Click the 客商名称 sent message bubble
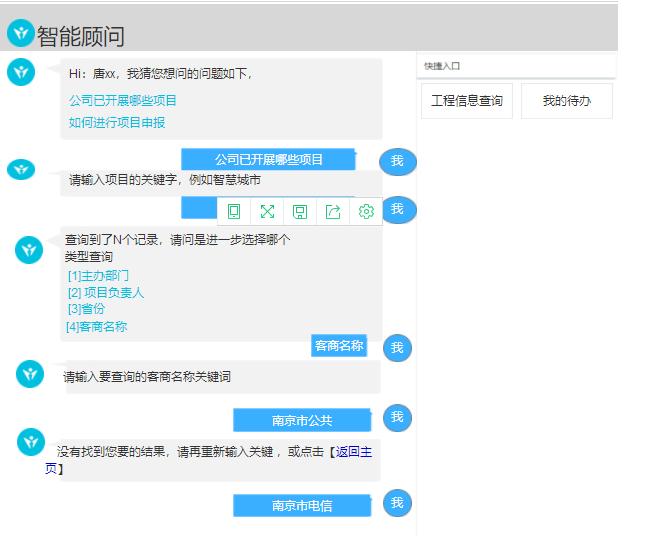The image size is (650, 536). [339, 346]
